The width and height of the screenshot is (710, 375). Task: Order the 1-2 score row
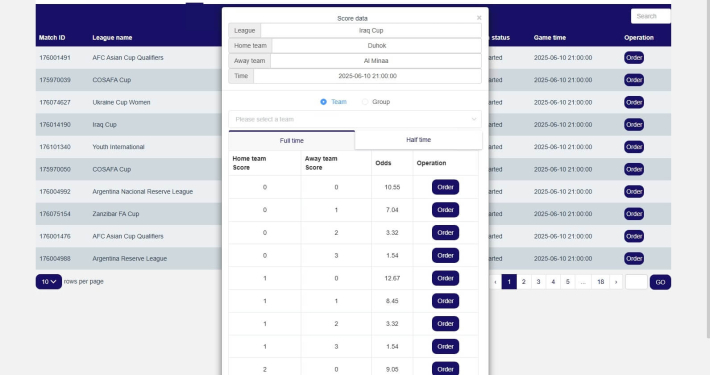point(445,323)
